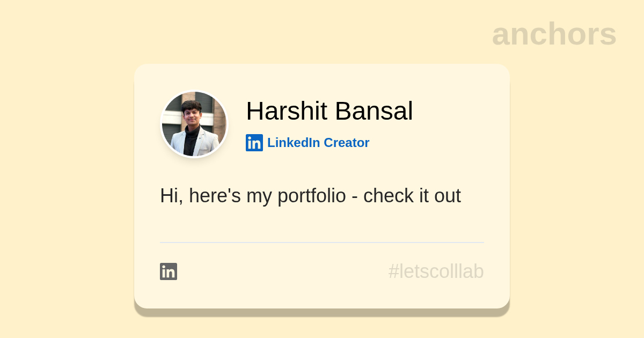644x338 pixels.
Task: Click the blue LinkedIn icon beside Creator
Action: tap(254, 143)
